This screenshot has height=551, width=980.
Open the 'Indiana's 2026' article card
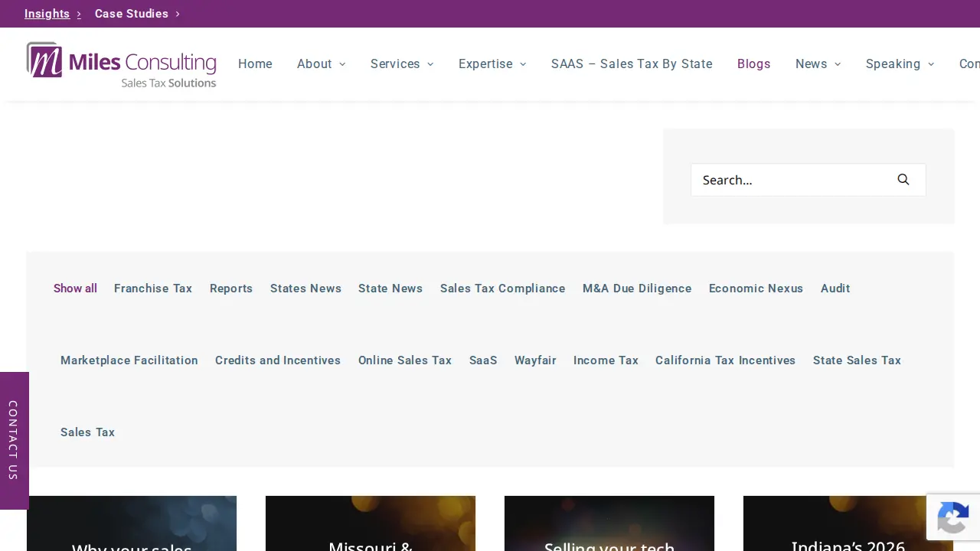[848, 523]
